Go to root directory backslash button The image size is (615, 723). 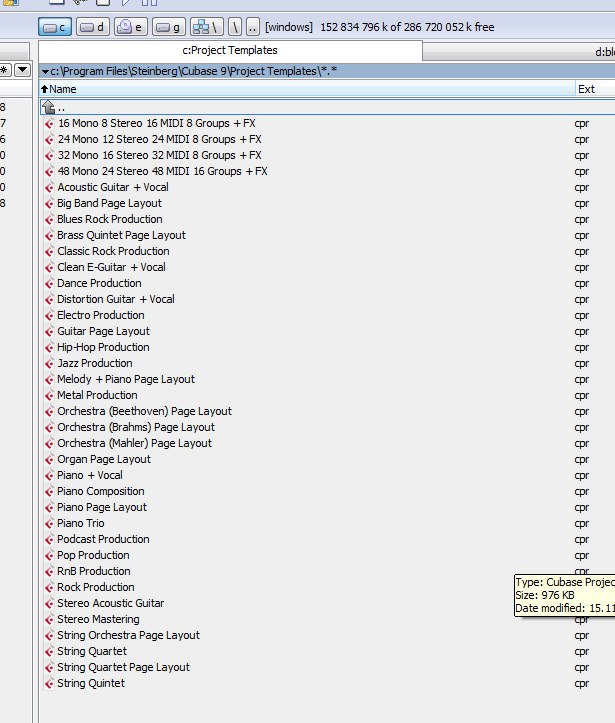235,27
